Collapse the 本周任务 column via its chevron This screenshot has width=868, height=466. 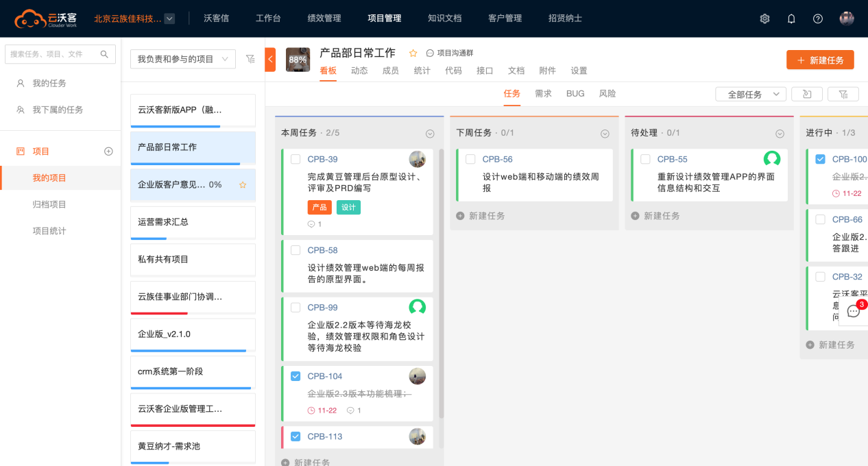(x=430, y=133)
